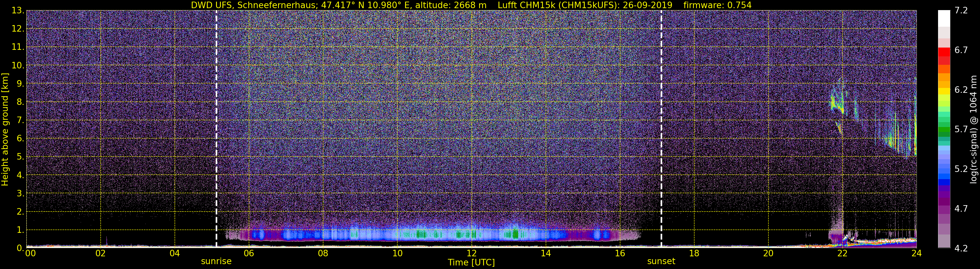Screen dimensions: 980x269
Task: Click the "Height above ground [km]" axis label
Action: coord(5,129)
